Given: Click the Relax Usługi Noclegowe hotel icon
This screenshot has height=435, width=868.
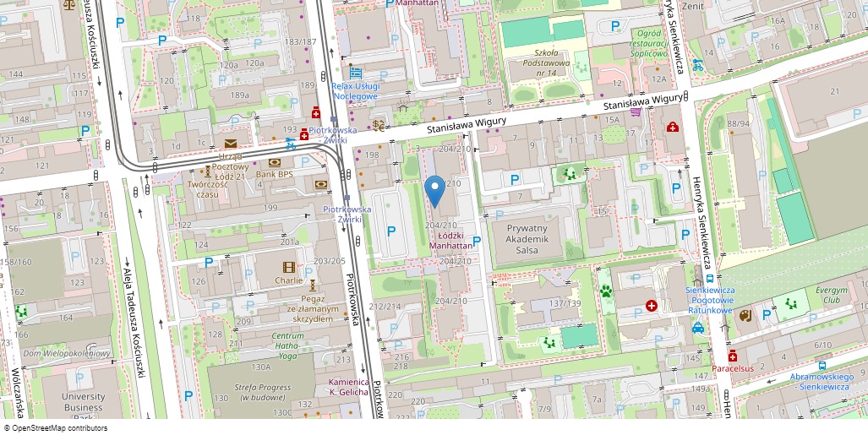Looking at the screenshot, I should point(356,73).
